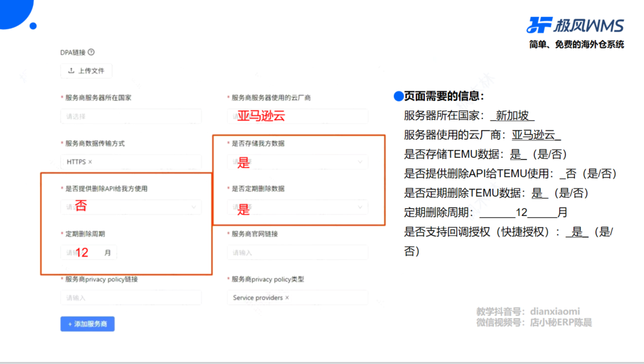This screenshot has width=644, height=364.
Task: Click the 服务商privacy policy链接 input field
Action: [x=131, y=297]
